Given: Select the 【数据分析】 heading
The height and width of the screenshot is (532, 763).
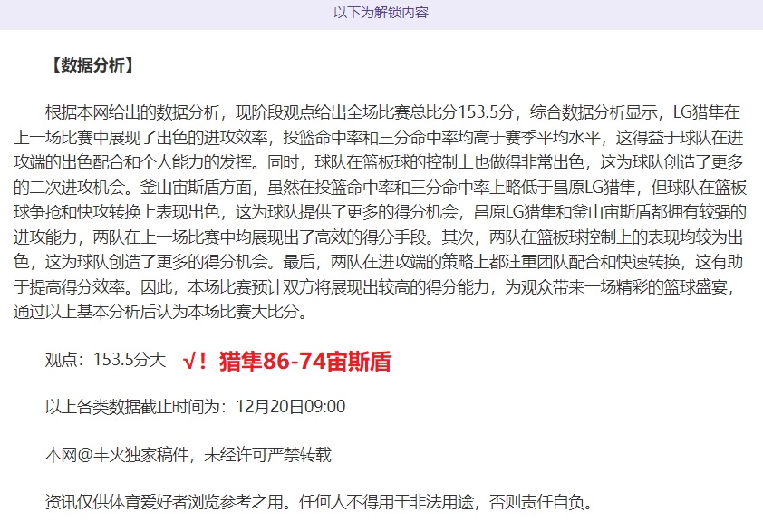Looking at the screenshot, I should pos(92,64).
